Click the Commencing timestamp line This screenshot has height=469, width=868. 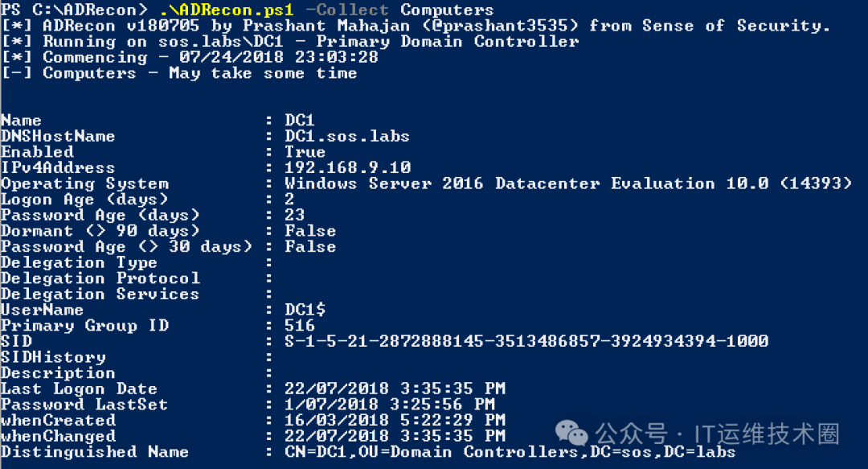(190, 57)
